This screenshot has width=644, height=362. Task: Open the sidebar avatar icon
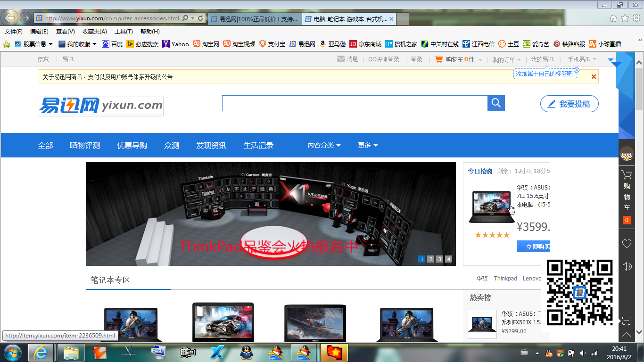627,154
